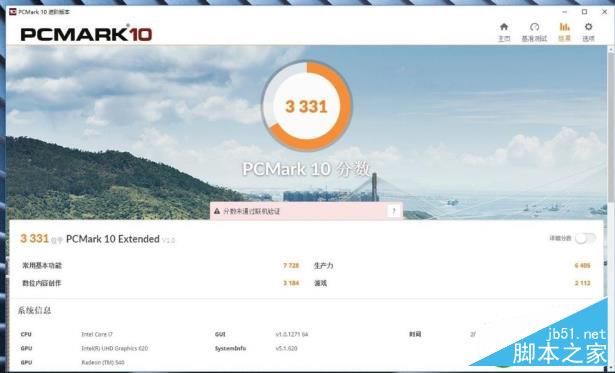Image resolution: width=615 pixels, height=373 pixels.
Task: Click the scrollbar up arrow near header
Action: tap(611, 49)
